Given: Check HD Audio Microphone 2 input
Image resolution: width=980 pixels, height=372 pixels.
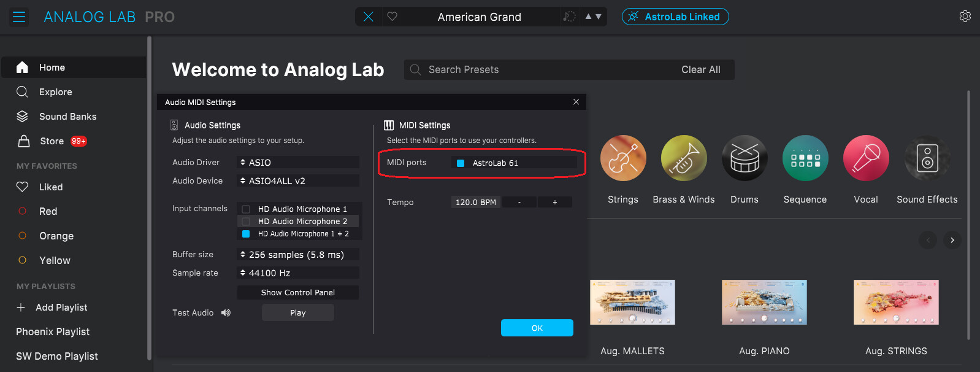Looking at the screenshot, I should (x=246, y=222).
